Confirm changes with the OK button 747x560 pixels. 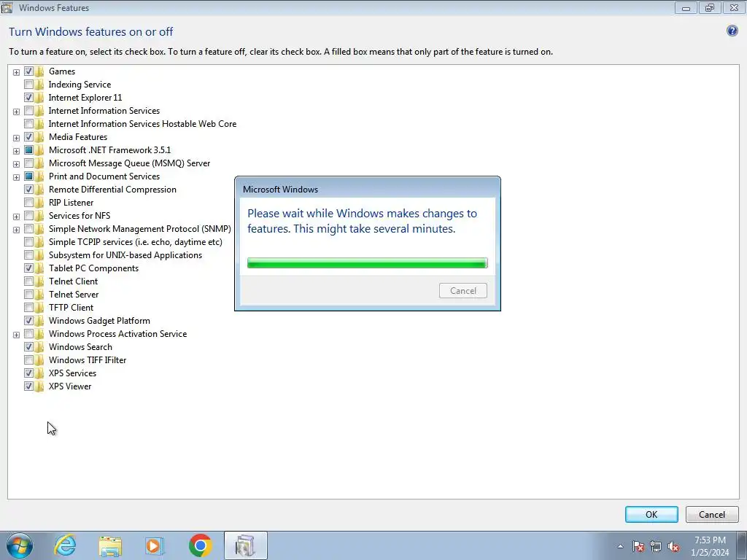[x=651, y=514]
